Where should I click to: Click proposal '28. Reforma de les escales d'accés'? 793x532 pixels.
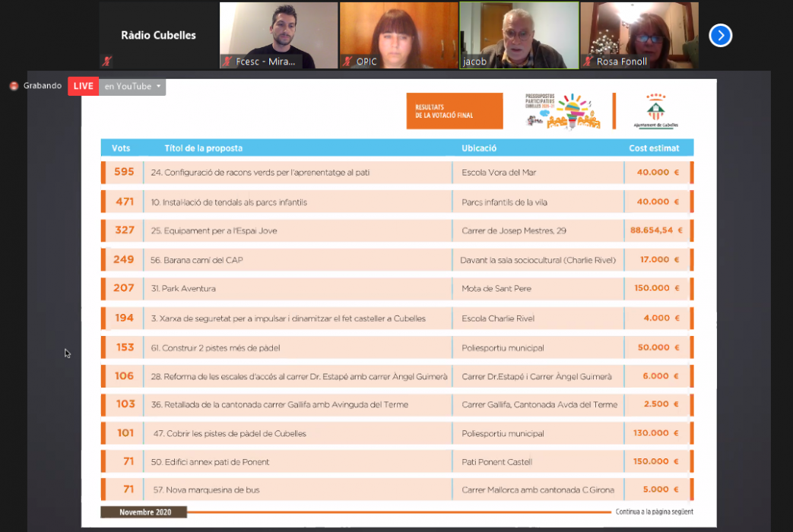[x=299, y=376]
